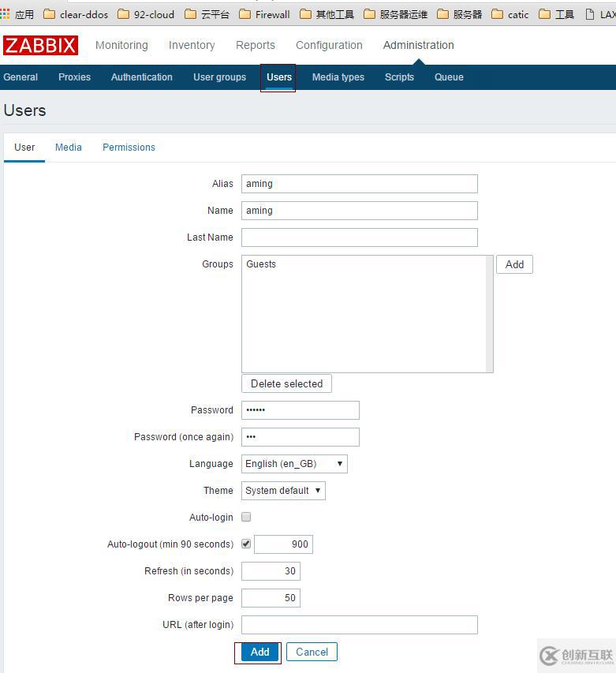The width and height of the screenshot is (616, 673).
Task: Click Delete selected button
Action: click(286, 383)
